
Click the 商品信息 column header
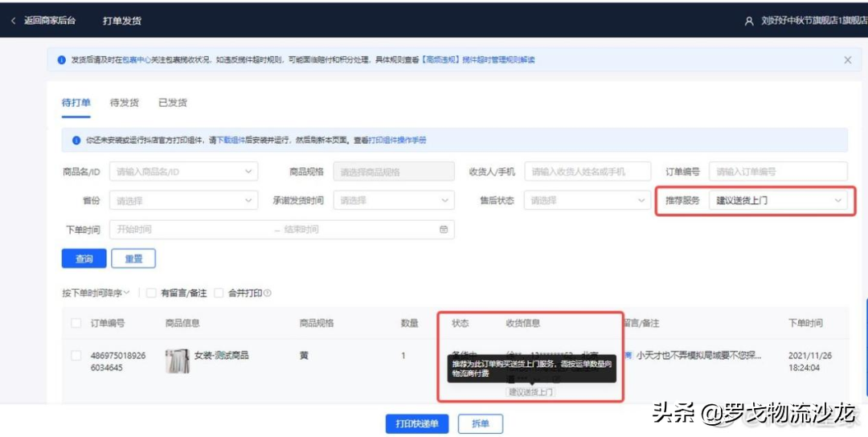click(182, 323)
